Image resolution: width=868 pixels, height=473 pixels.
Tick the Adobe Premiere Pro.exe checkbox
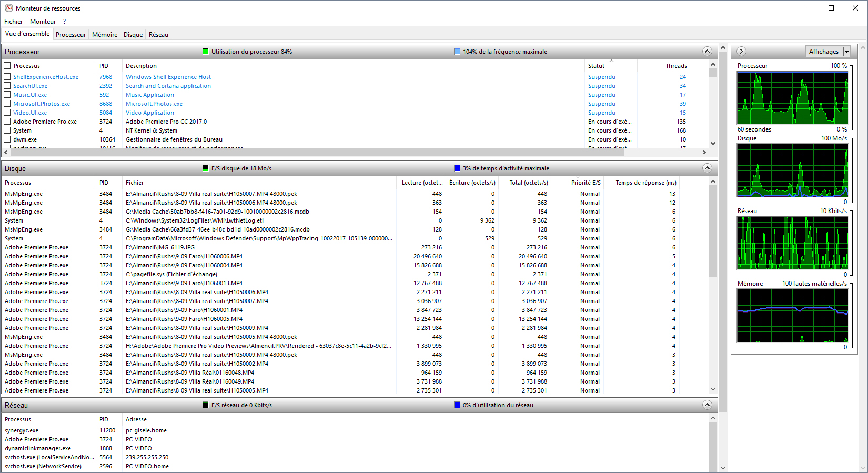[7, 122]
